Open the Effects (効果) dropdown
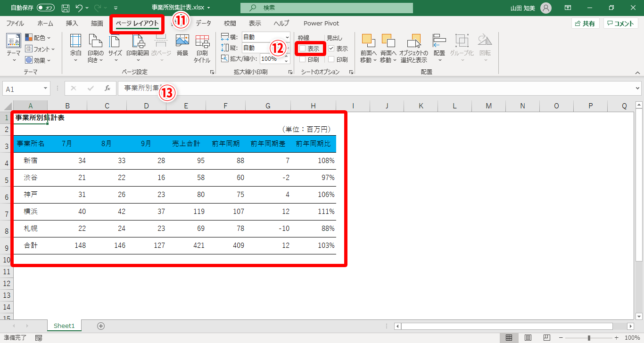644x343 pixels. pyautogui.click(x=38, y=60)
